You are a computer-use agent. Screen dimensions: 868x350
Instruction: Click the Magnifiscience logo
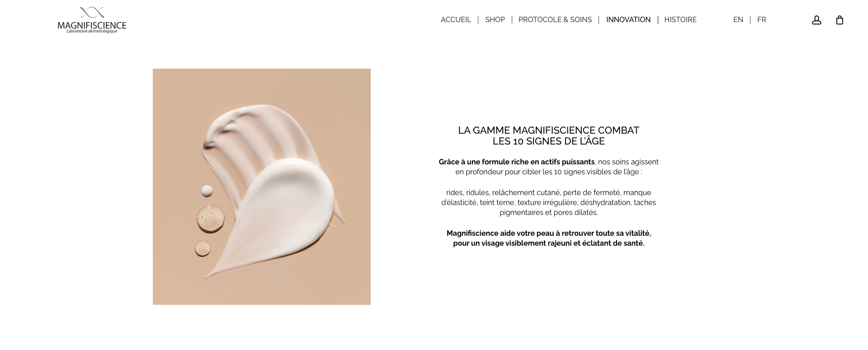[92, 20]
